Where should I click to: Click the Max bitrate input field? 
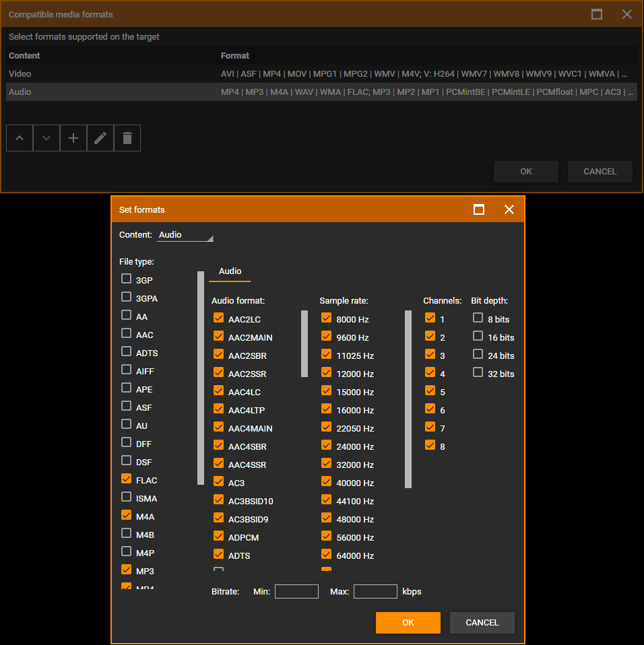[x=375, y=592]
